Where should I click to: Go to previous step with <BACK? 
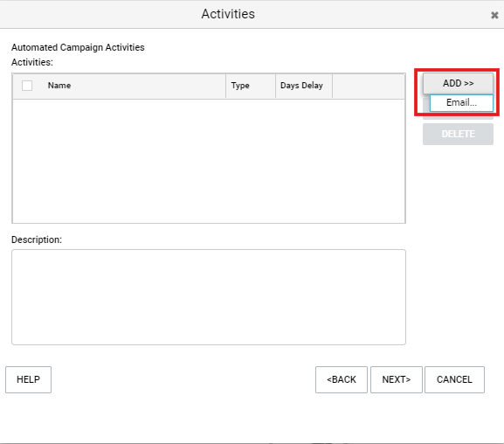click(342, 379)
